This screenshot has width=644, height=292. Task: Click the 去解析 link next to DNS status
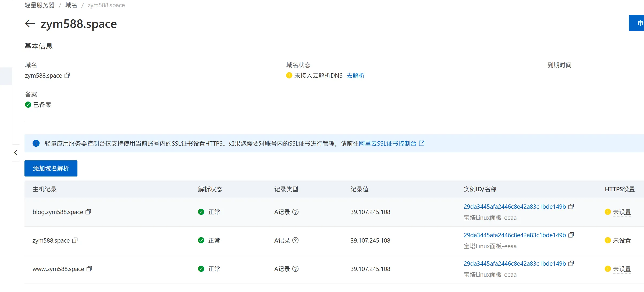355,75
